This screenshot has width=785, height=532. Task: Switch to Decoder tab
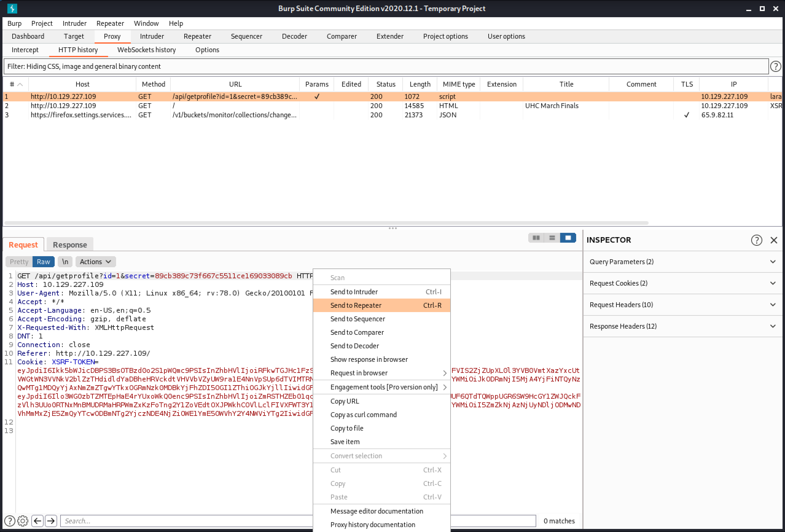pos(294,36)
